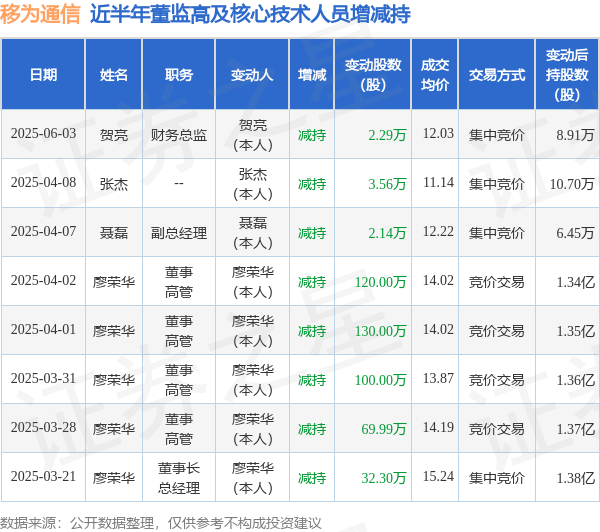
Task: Select the 姓名 column header
Action: [114, 75]
